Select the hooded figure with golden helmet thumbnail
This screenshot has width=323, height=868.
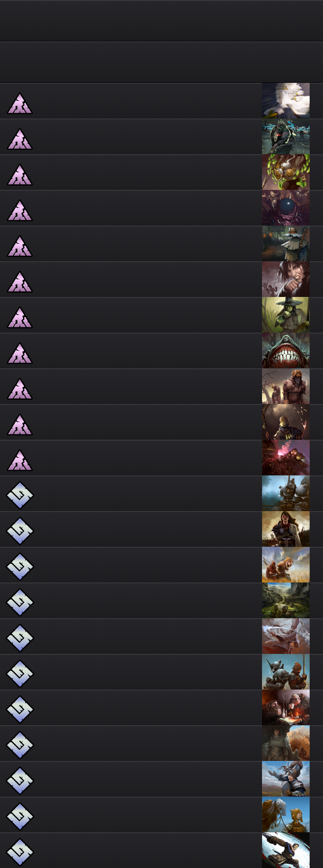click(286, 422)
